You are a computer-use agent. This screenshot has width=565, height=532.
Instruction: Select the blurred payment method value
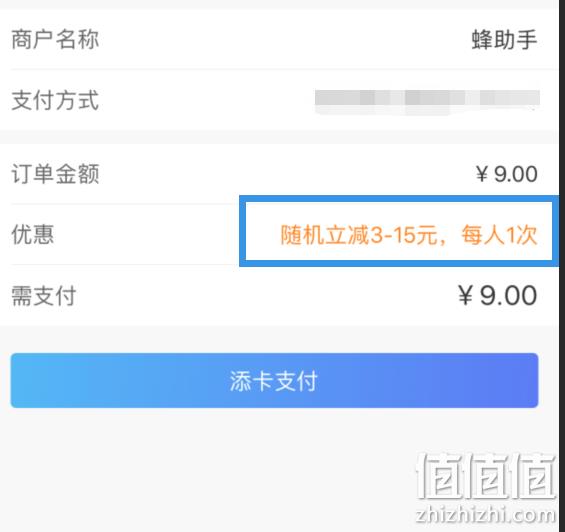click(427, 101)
